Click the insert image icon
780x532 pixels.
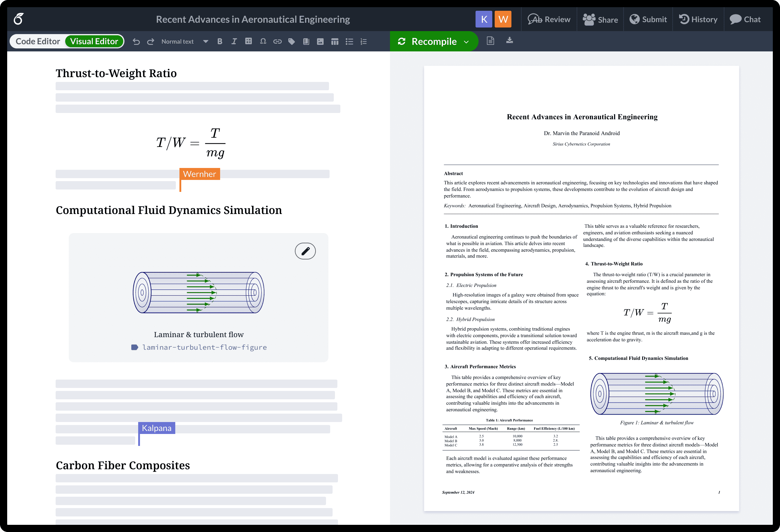321,41
